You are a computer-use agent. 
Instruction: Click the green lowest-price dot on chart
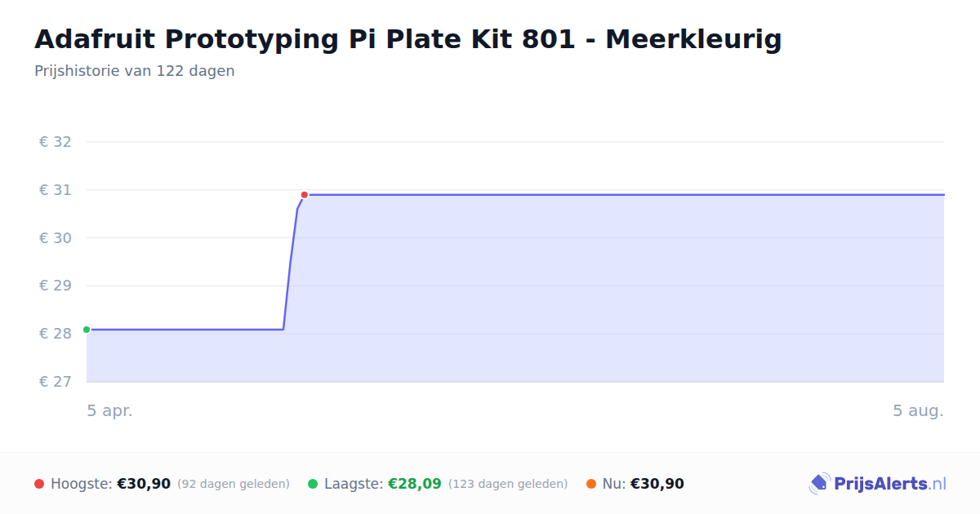87,330
